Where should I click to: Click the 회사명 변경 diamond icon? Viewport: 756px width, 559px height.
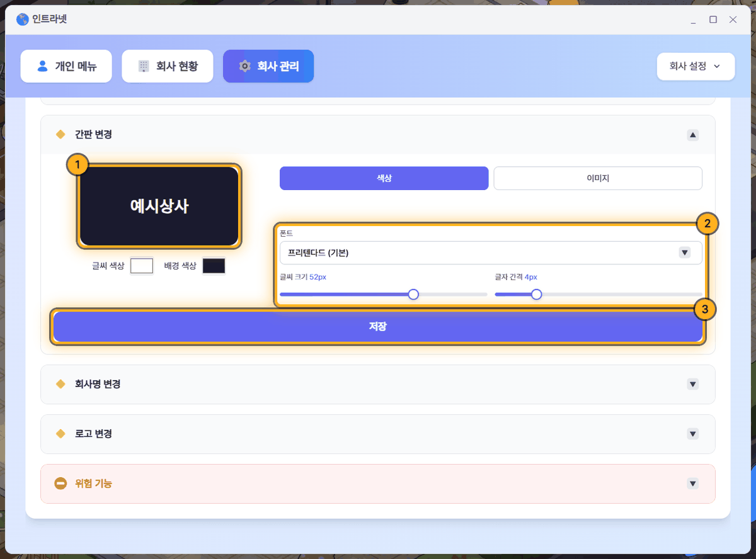(x=60, y=384)
